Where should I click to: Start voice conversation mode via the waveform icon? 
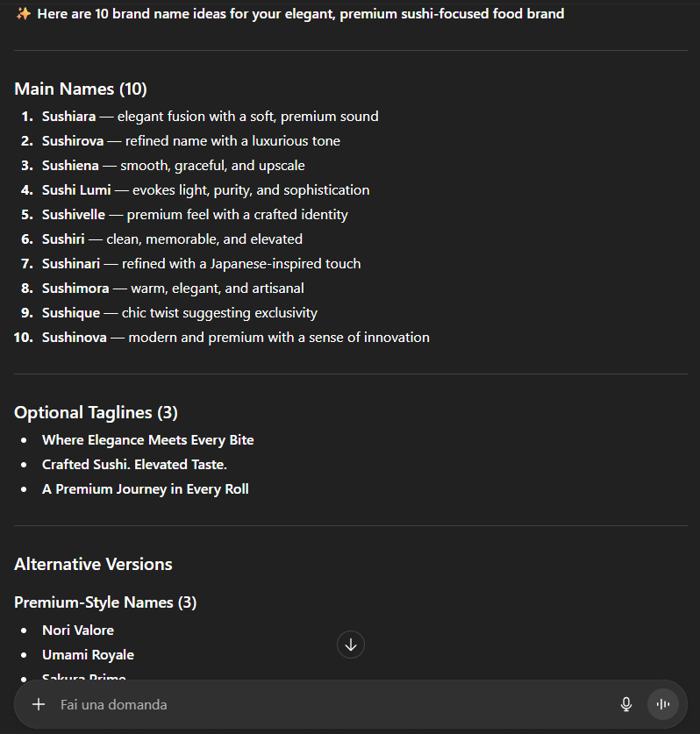tap(663, 703)
